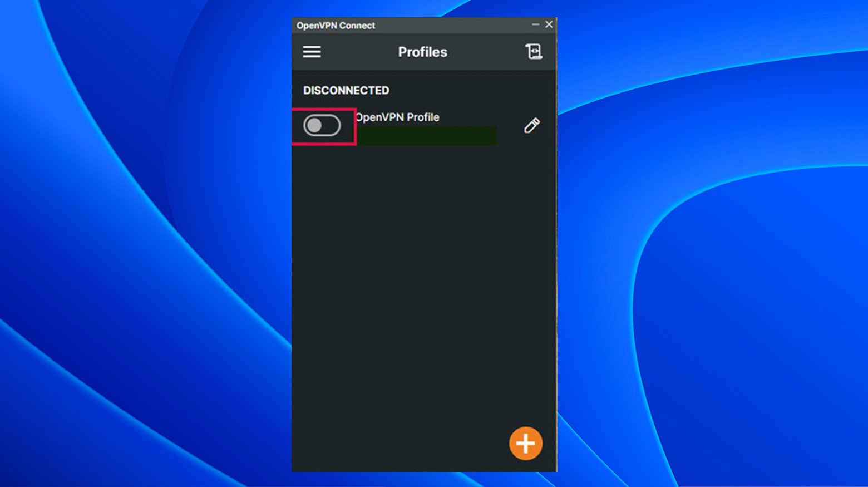Click empty dark area below the profile
The width and height of the screenshot is (868, 487).
click(423, 278)
